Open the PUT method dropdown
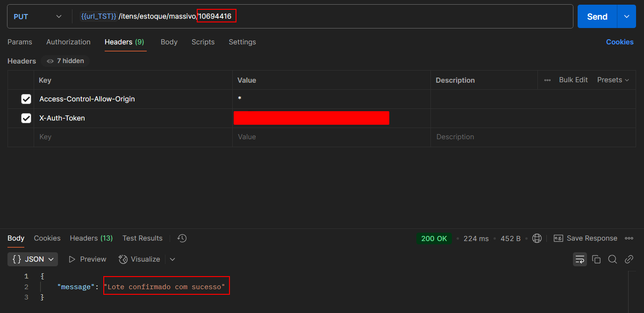 pos(37,17)
